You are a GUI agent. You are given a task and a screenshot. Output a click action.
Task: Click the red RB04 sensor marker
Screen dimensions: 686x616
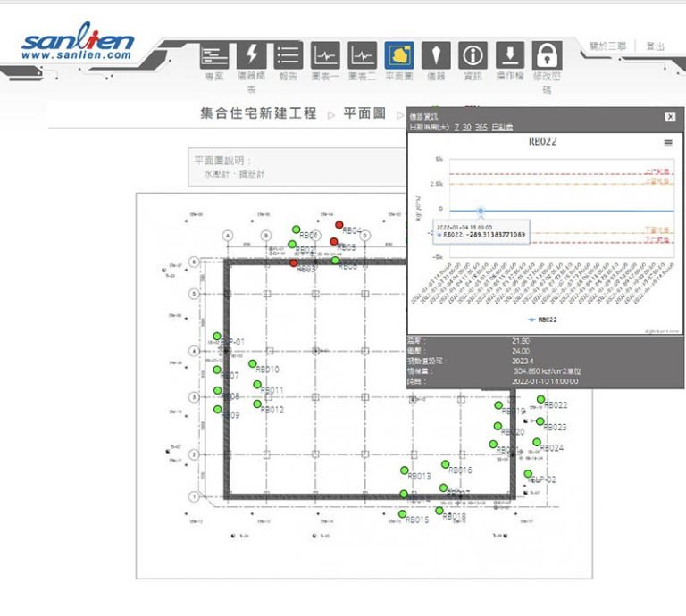[339, 225]
